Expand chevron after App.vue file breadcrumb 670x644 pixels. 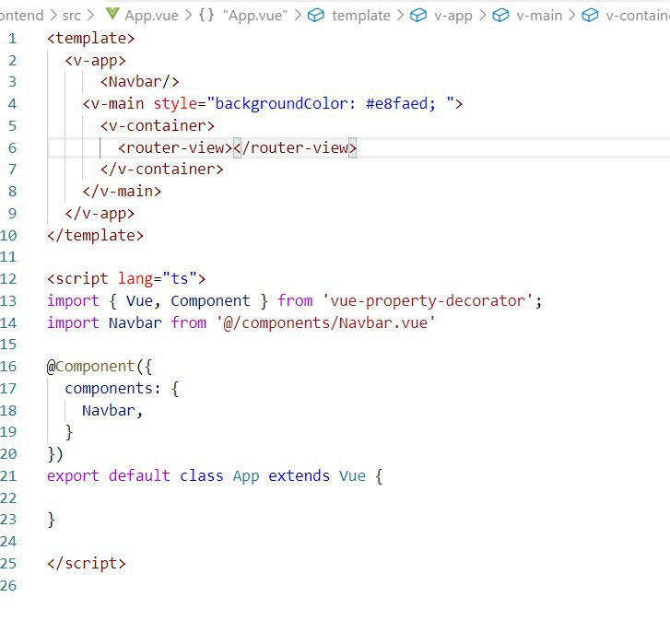[188, 16]
